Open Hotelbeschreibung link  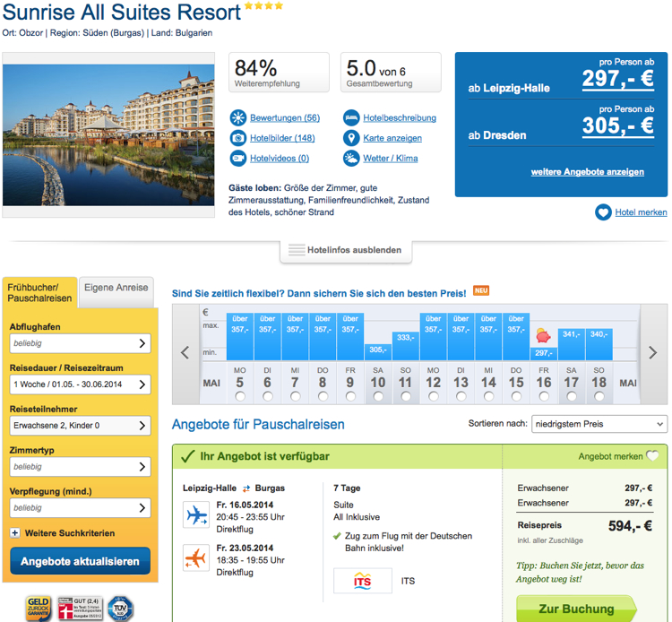(x=400, y=118)
